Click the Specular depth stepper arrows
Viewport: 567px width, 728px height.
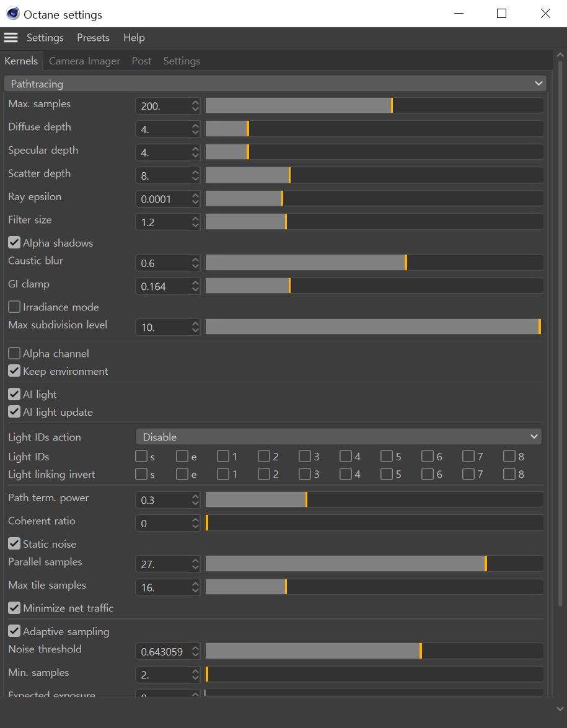pos(195,152)
